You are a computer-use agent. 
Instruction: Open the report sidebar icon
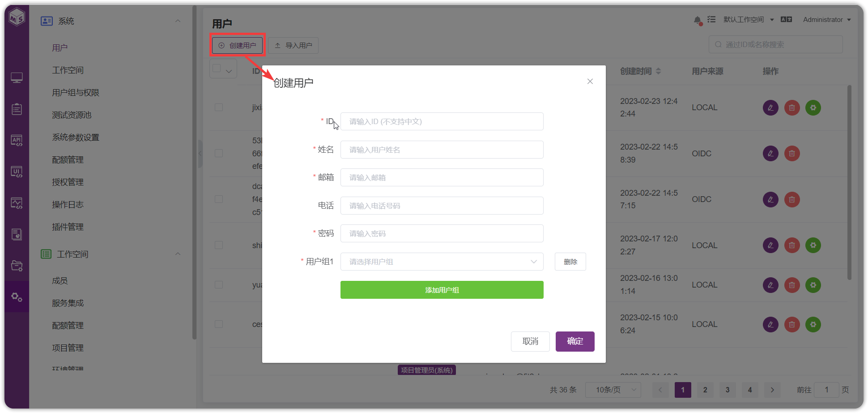click(17, 234)
